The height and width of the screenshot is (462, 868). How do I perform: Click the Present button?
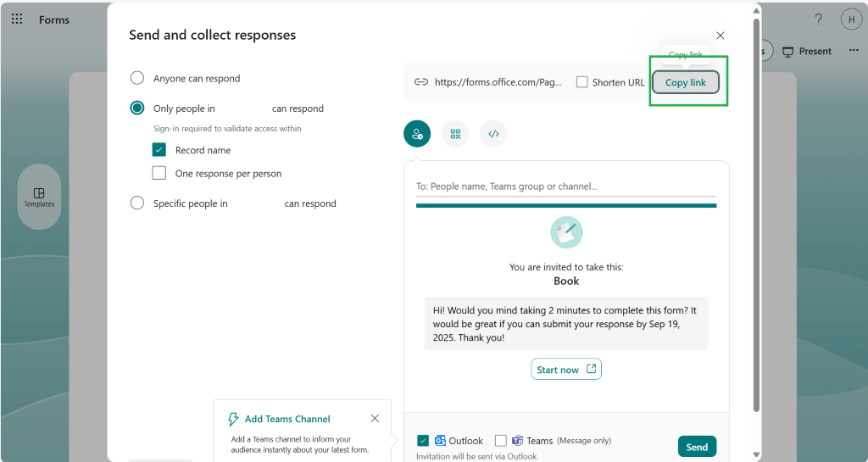pos(807,52)
